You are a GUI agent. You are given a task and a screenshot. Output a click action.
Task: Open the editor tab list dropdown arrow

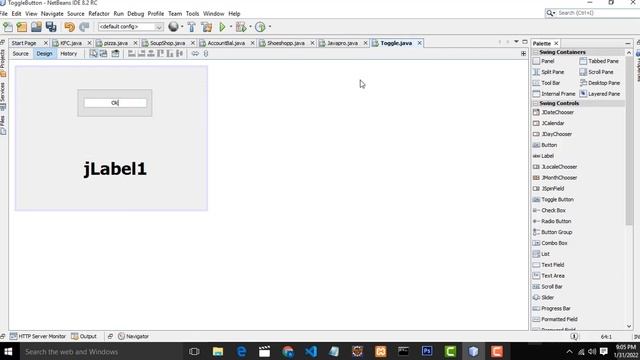516,42
